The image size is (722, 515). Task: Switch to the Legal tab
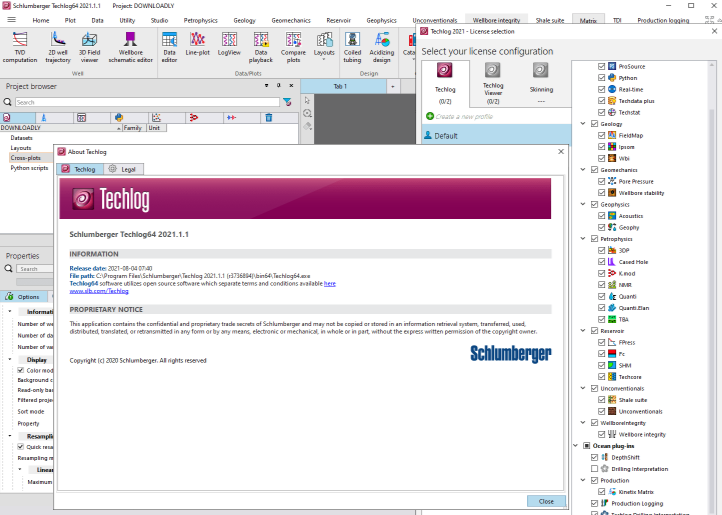pos(122,170)
